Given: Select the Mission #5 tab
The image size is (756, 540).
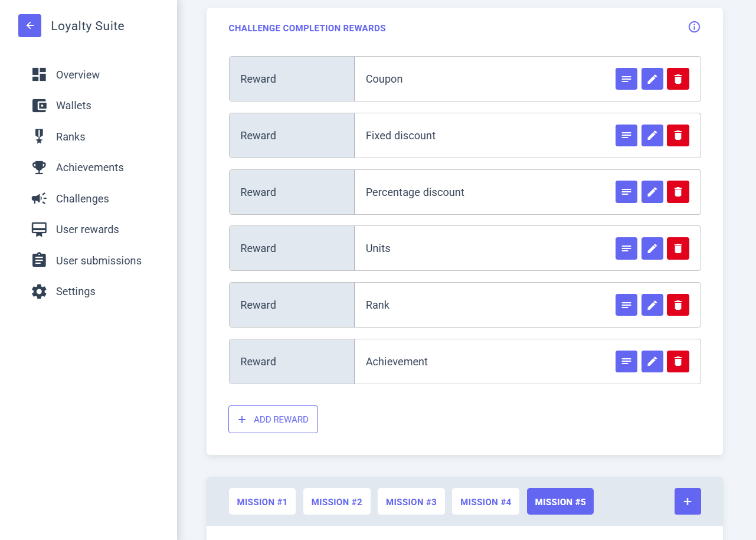Looking at the screenshot, I should (560, 502).
